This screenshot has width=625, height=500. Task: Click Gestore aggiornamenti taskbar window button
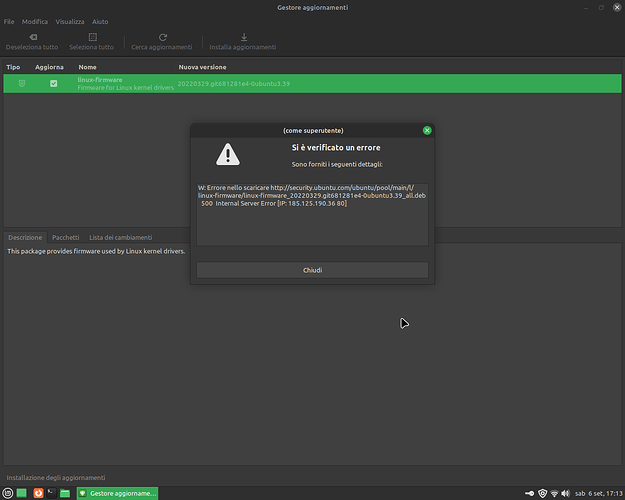(x=118, y=493)
